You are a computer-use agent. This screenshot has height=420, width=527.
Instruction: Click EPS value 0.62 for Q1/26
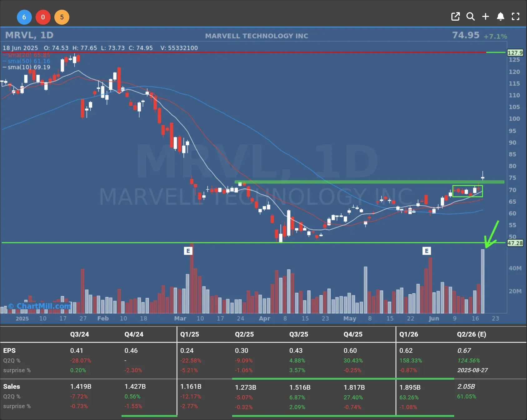pos(406,351)
